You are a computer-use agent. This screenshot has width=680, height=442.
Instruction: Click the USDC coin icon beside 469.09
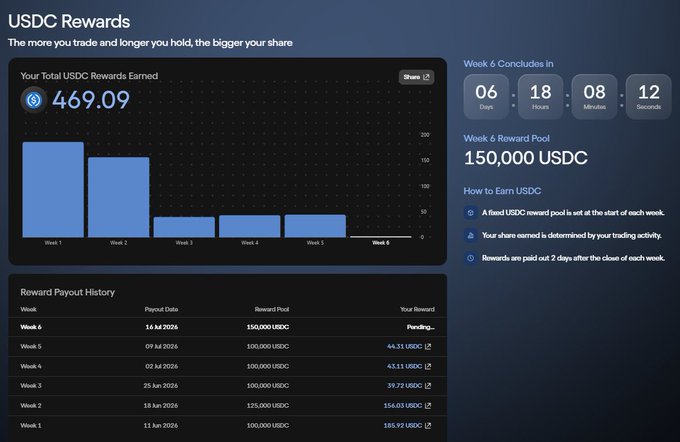[34, 100]
